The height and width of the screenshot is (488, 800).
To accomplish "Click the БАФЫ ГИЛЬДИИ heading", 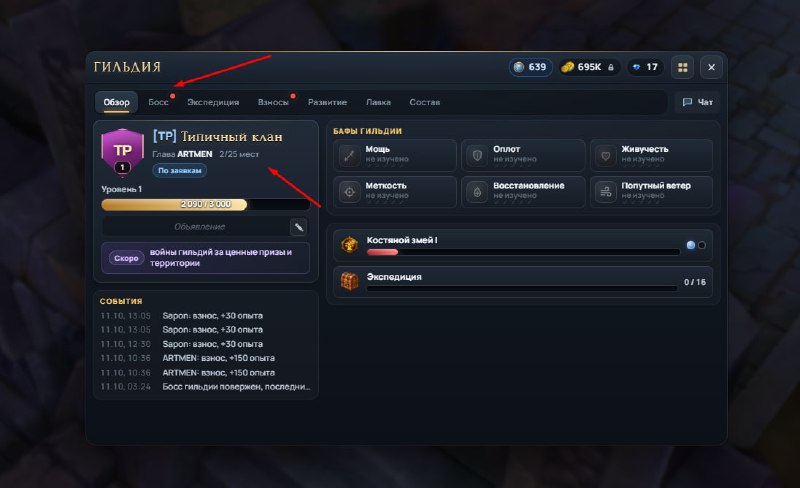I will pyautogui.click(x=367, y=131).
